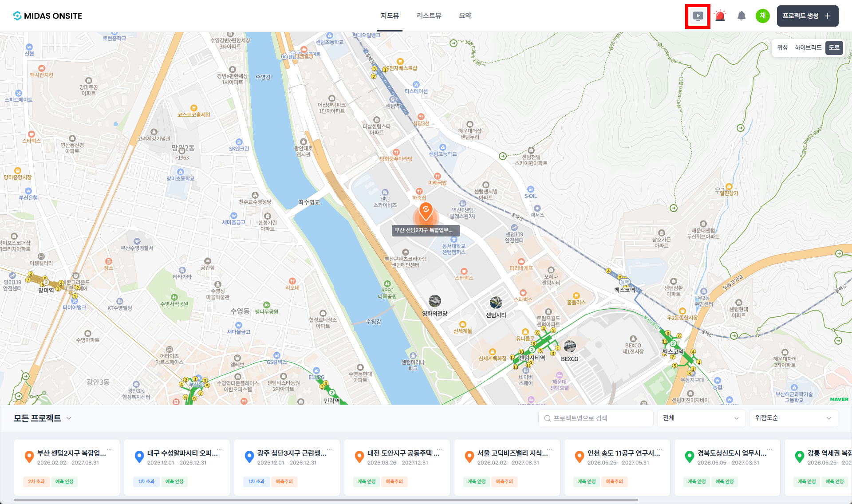The image size is (852, 504).
Task: Click the 서울 고덕비즈밸리 card pin icon
Action: click(469, 457)
